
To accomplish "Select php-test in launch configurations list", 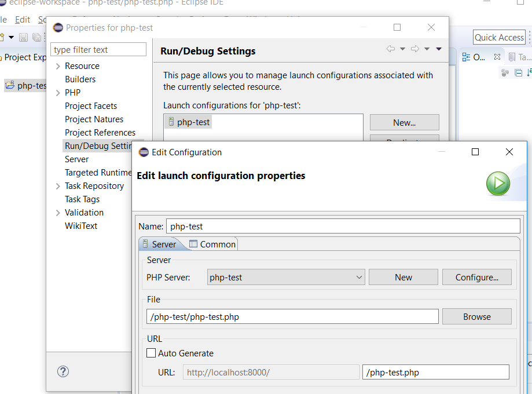I will click(189, 122).
